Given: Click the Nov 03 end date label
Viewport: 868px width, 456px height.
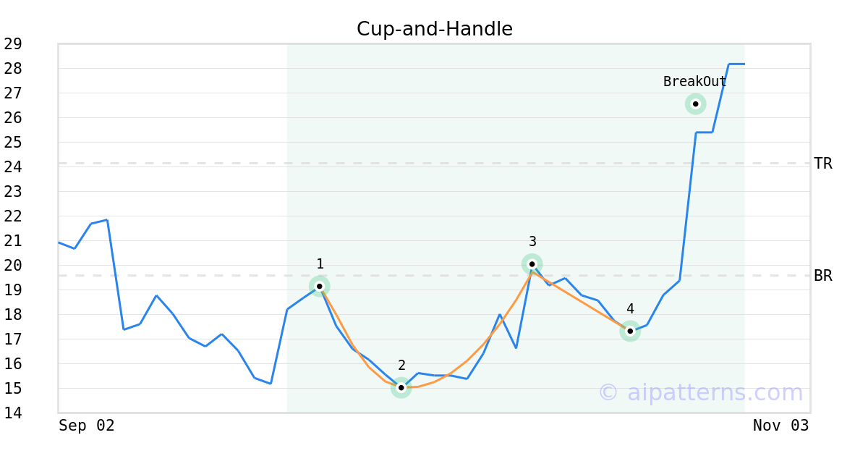Looking at the screenshot, I should [780, 426].
